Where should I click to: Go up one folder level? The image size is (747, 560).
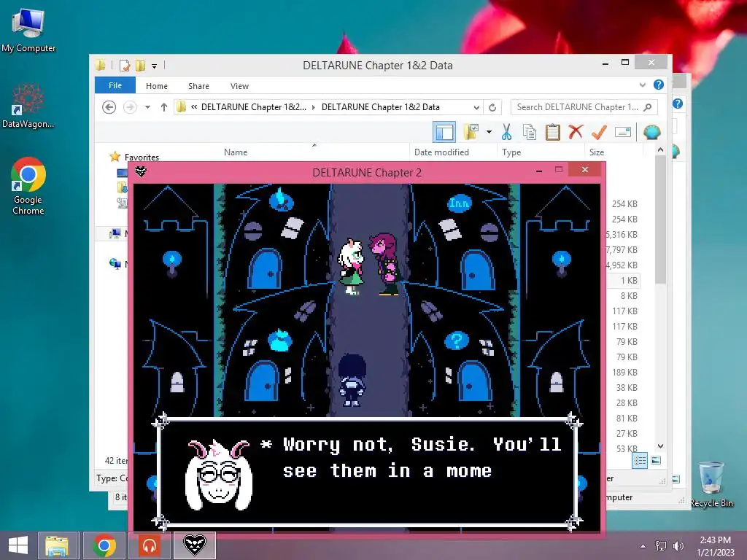[x=164, y=107]
